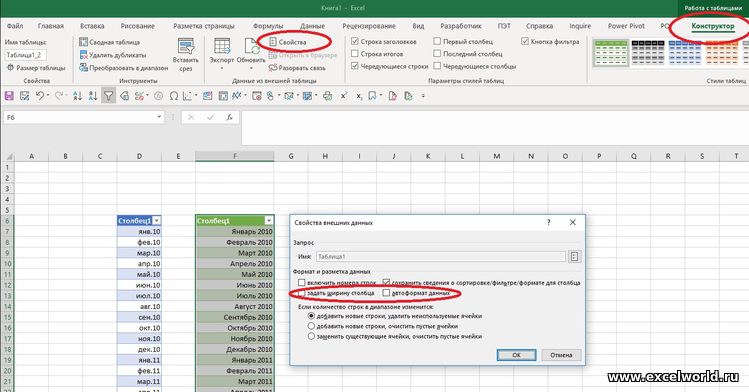Open Undo history dropdown arrow
The width and height of the screenshot is (749, 392).
pos(48,96)
